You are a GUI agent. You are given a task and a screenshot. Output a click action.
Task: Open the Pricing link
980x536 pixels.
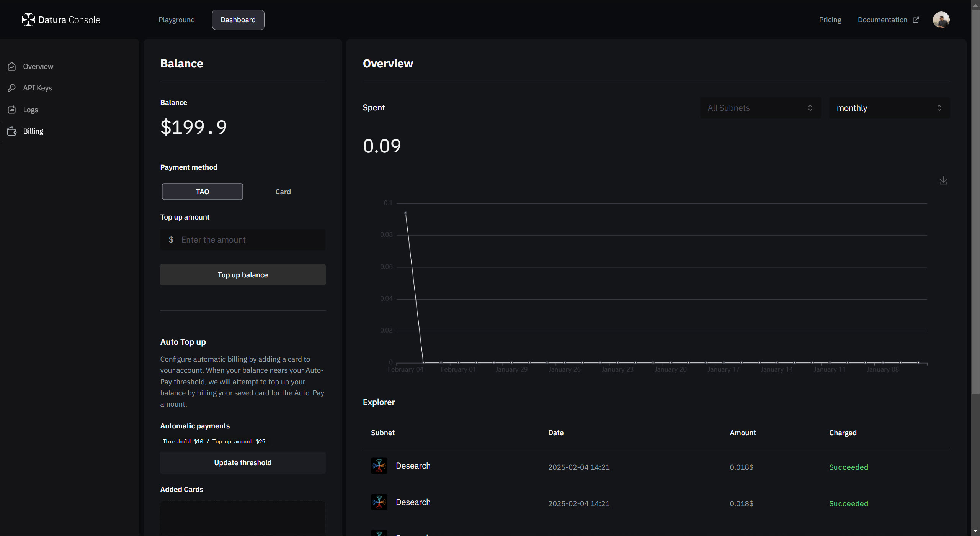coord(830,20)
